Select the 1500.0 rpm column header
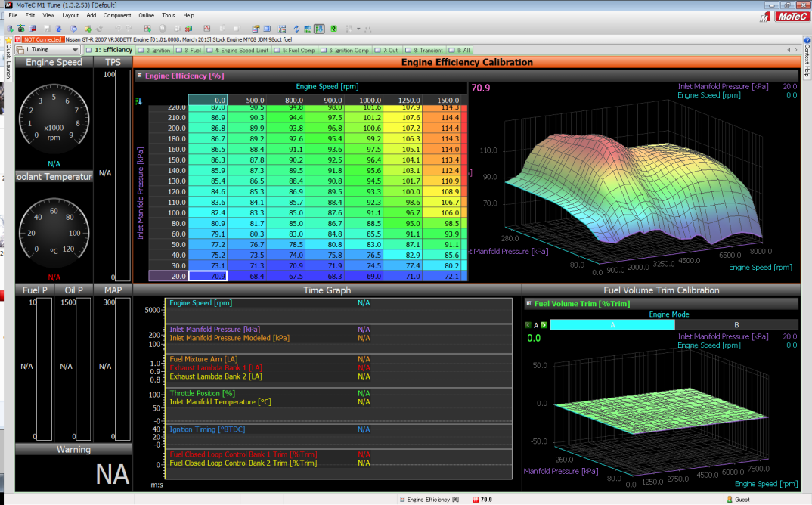Viewport: 812px width, 505px height. pyautogui.click(x=442, y=101)
